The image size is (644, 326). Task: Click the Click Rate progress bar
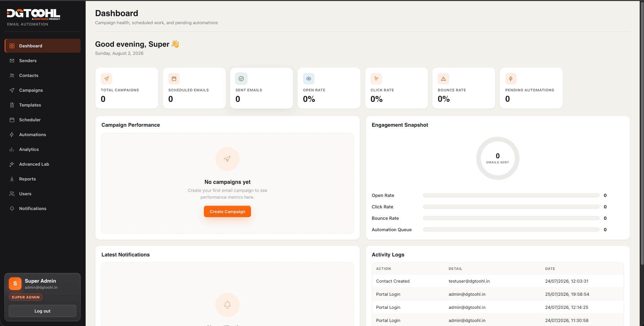[511, 207]
